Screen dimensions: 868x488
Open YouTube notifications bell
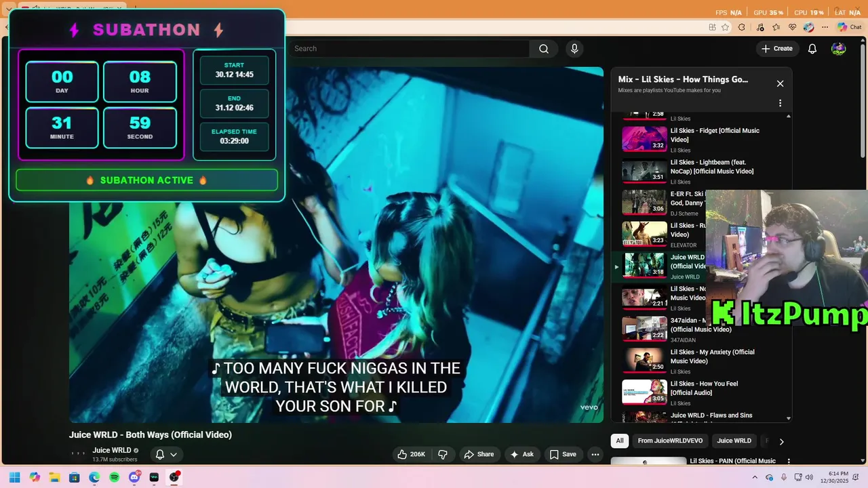tap(812, 49)
